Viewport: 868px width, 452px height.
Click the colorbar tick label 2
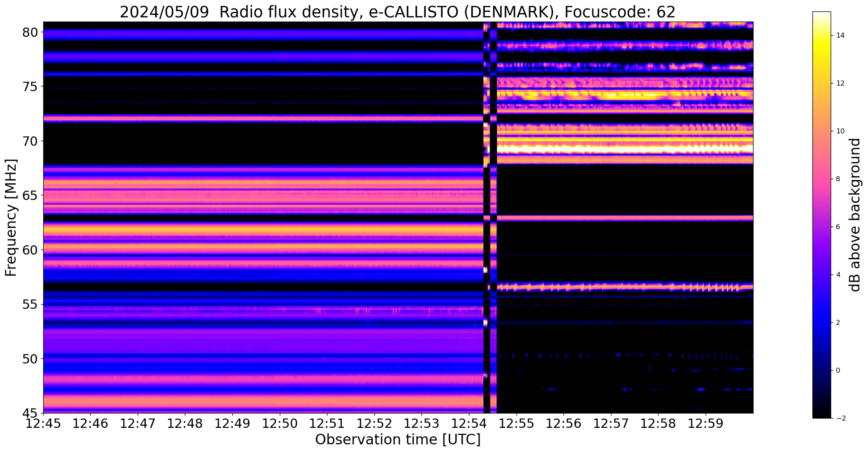(837, 323)
